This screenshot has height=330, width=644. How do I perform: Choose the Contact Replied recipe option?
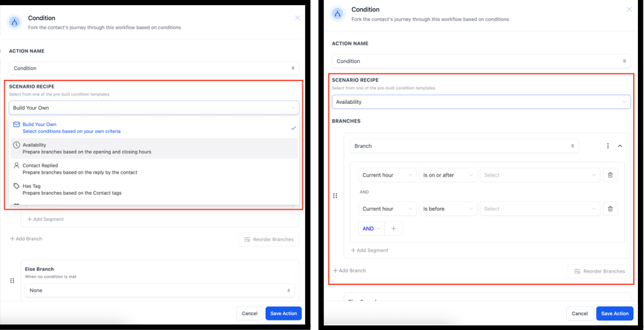point(154,169)
